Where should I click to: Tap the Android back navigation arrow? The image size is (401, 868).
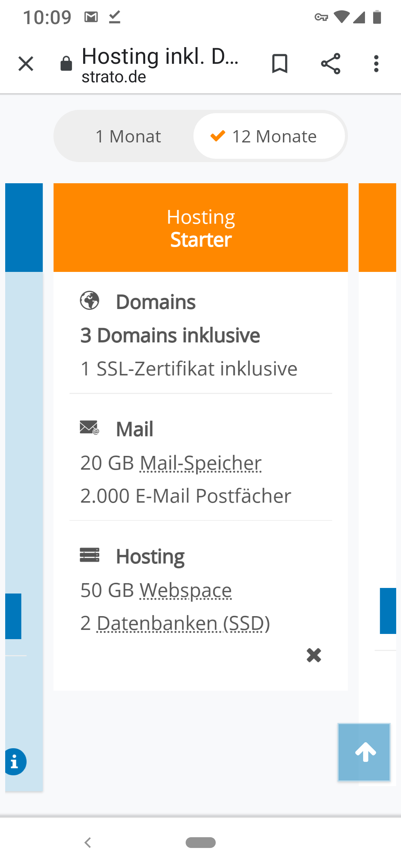[x=88, y=843]
